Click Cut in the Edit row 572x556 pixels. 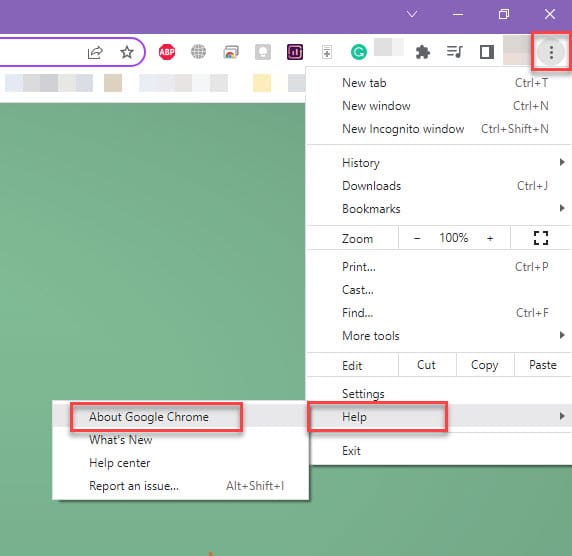tap(426, 365)
